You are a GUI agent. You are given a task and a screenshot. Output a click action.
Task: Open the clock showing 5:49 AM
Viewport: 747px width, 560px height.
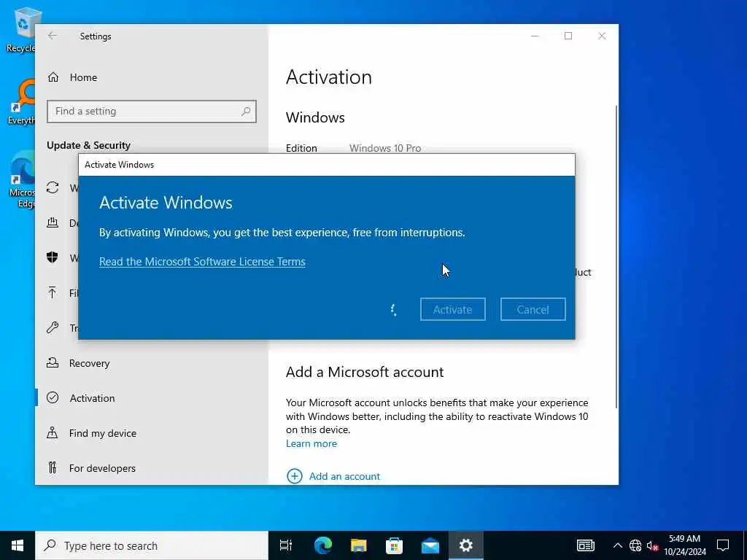click(x=684, y=545)
